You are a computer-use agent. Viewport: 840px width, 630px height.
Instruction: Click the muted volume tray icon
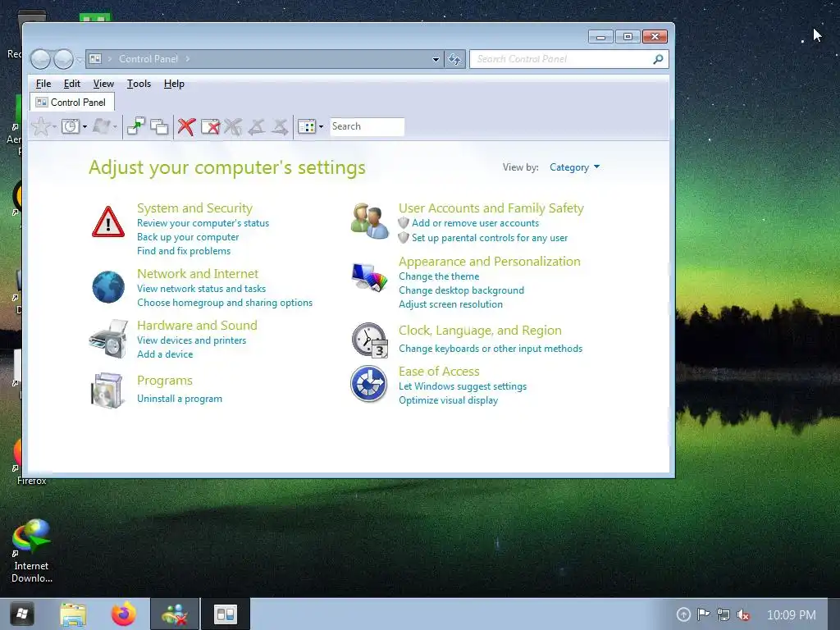point(743,615)
